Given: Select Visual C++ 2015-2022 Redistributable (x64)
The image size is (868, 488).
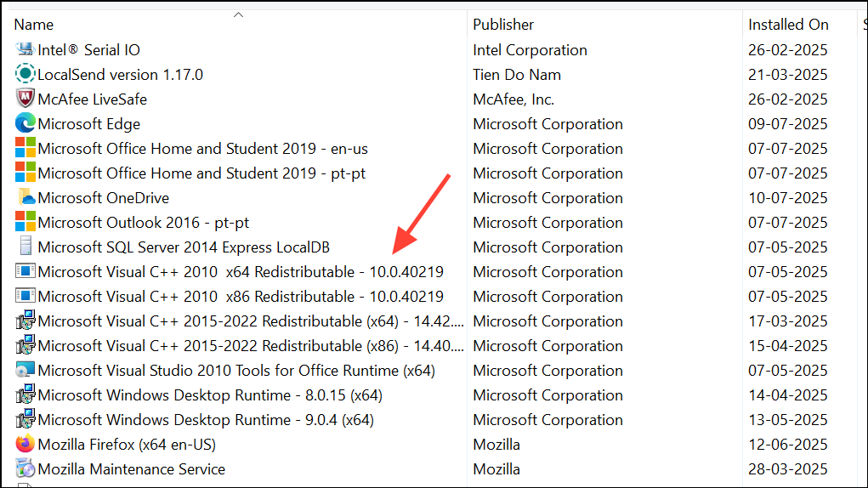Looking at the screenshot, I should [251, 321].
